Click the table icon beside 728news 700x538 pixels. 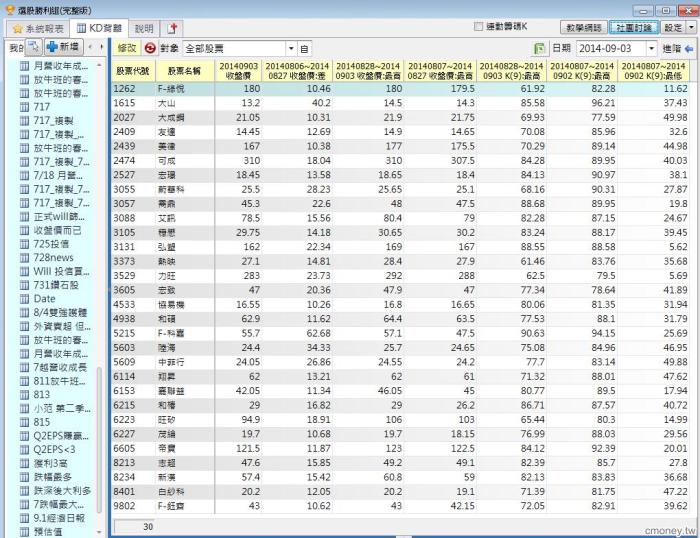25,258
